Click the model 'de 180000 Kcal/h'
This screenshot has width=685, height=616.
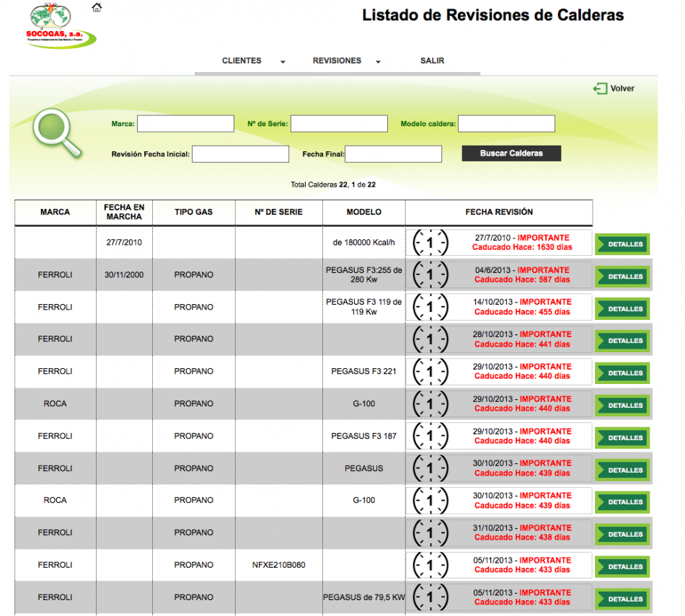(x=364, y=242)
